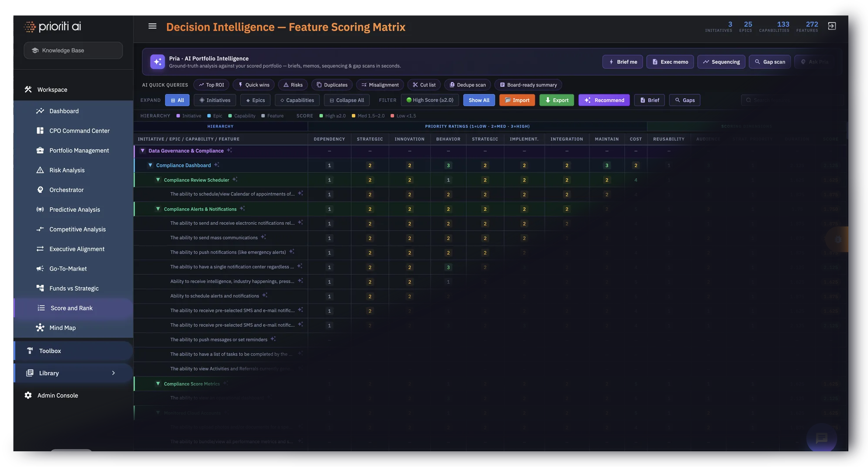Open the hamburger menu icon
Image resolution: width=868 pixels, height=467 pixels.
pos(152,26)
